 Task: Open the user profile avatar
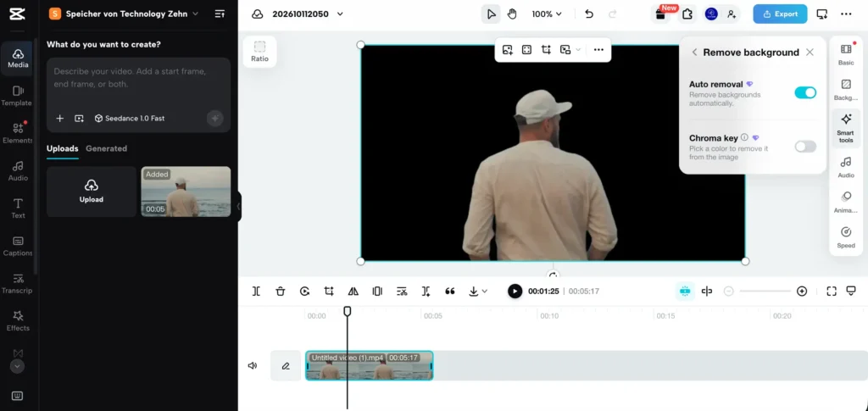[711, 14]
